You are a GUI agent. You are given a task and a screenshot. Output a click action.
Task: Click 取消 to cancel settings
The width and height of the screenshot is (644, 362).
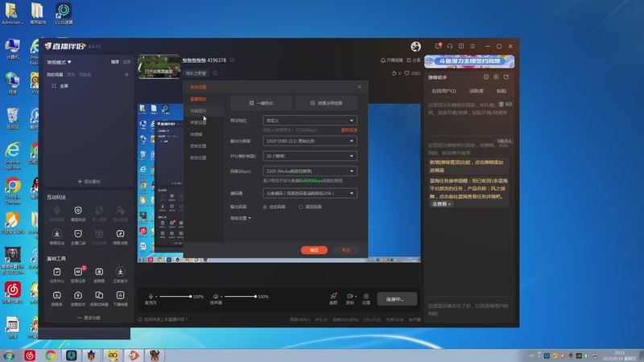[346, 250]
